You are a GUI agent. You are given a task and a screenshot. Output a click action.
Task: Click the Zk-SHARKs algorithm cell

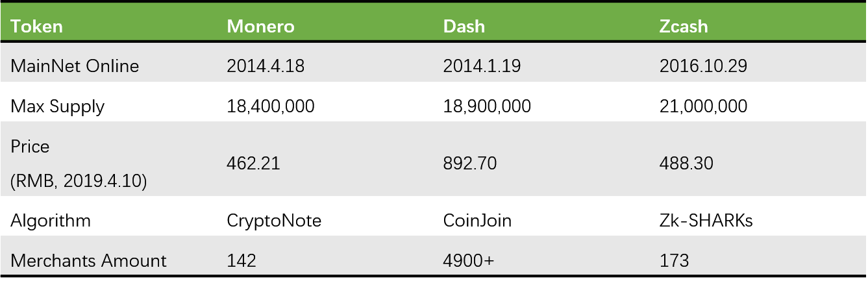point(706,221)
